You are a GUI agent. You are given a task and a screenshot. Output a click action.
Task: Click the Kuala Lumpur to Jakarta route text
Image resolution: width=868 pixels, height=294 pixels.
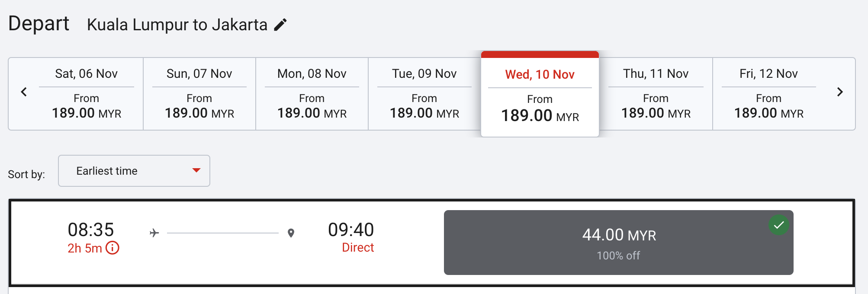177,25
